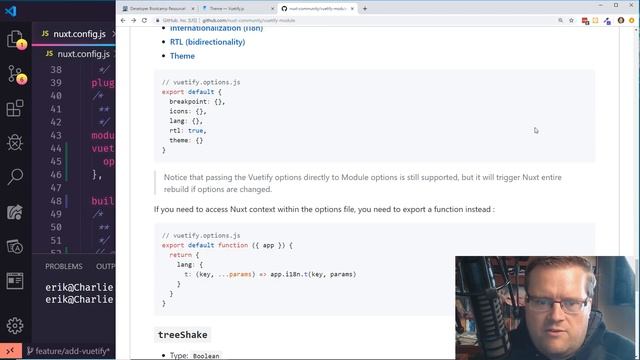Viewport: 640px width, 360px height.
Task: Click the remote window indicator in status bar
Action: (x=11, y=351)
